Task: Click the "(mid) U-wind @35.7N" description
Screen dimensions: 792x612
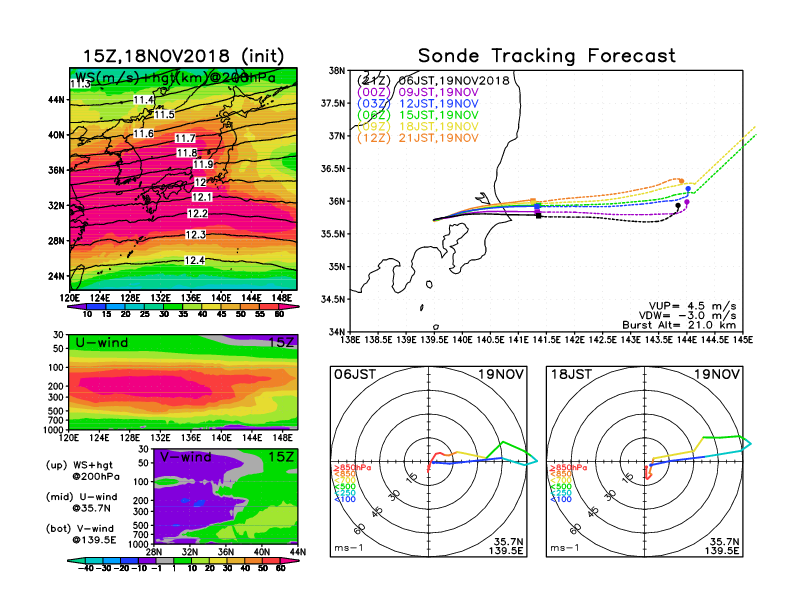Action: [x=81, y=502]
